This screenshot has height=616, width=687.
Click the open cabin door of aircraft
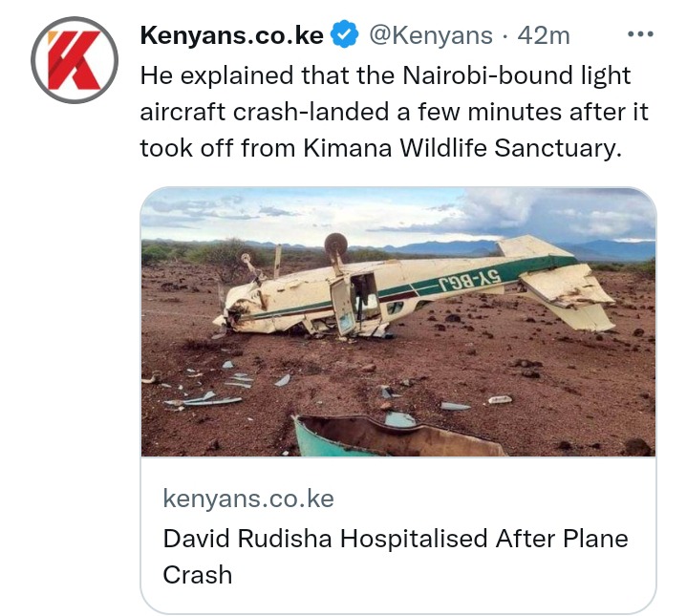point(344,307)
